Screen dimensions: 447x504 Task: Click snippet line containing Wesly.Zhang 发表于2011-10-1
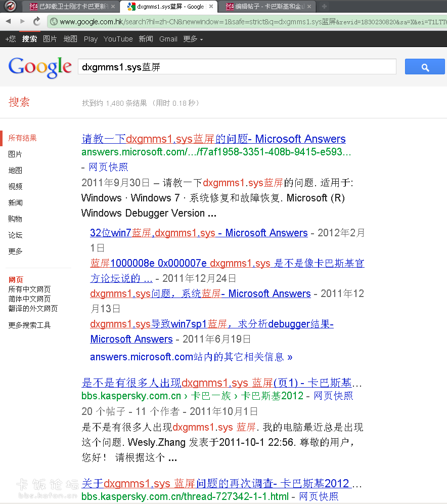click(x=218, y=442)
